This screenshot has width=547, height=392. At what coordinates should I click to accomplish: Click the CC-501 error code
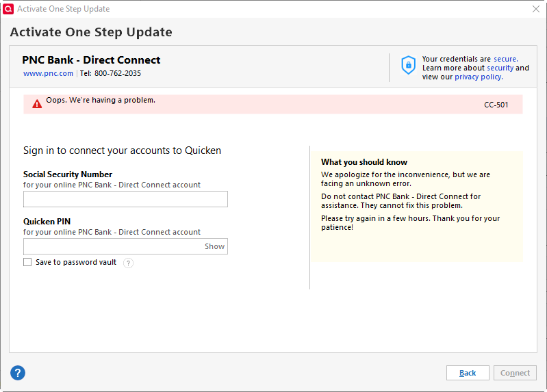click(x=496, y=105)
